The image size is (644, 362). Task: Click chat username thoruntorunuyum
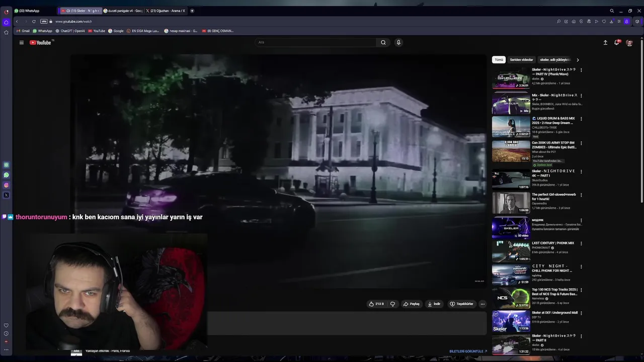click(x=41, y=217)
